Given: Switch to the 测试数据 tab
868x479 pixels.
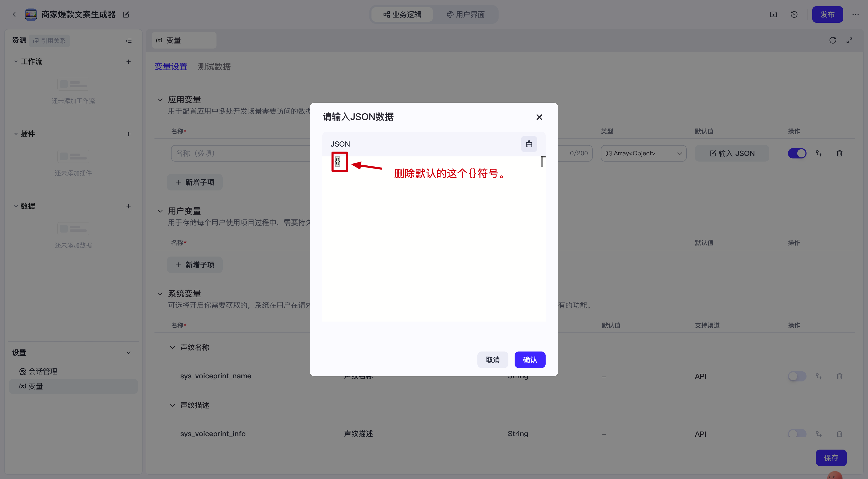Looking at the screenshot, I should point(214,67).
